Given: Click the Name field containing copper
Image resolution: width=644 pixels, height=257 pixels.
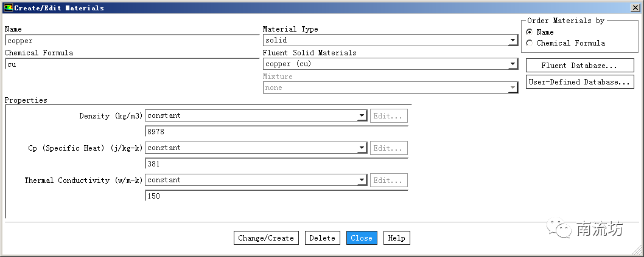Looking at the screenshot, I should pyautogui.click(x=131, y=41).
